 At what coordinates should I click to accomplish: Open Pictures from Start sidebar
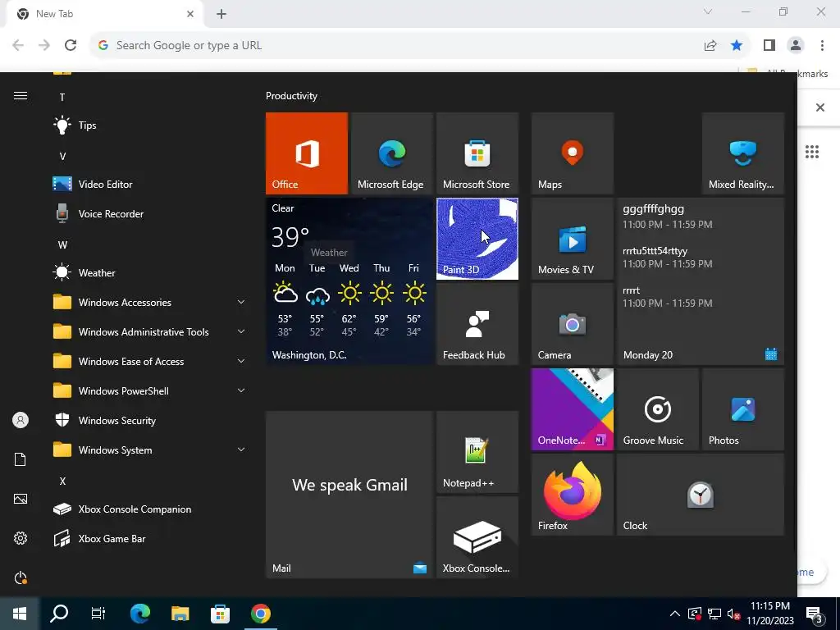click(21, 499)
